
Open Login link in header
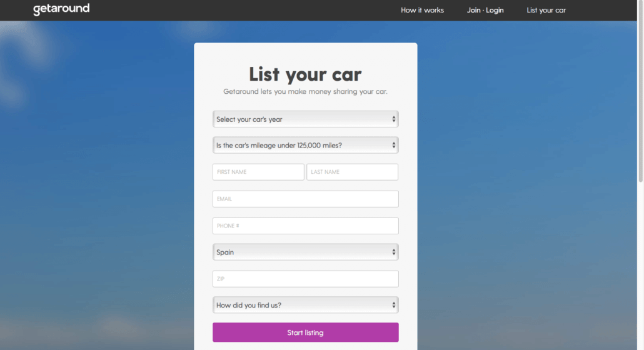(x=495, y=10)
